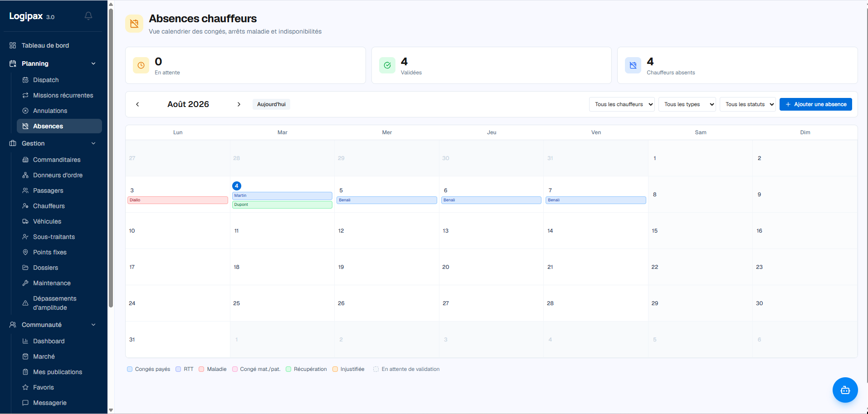Click the Tableau de bord grid icon
The height and width of the screenshot is (414, 868).
(x=13, y=45)
